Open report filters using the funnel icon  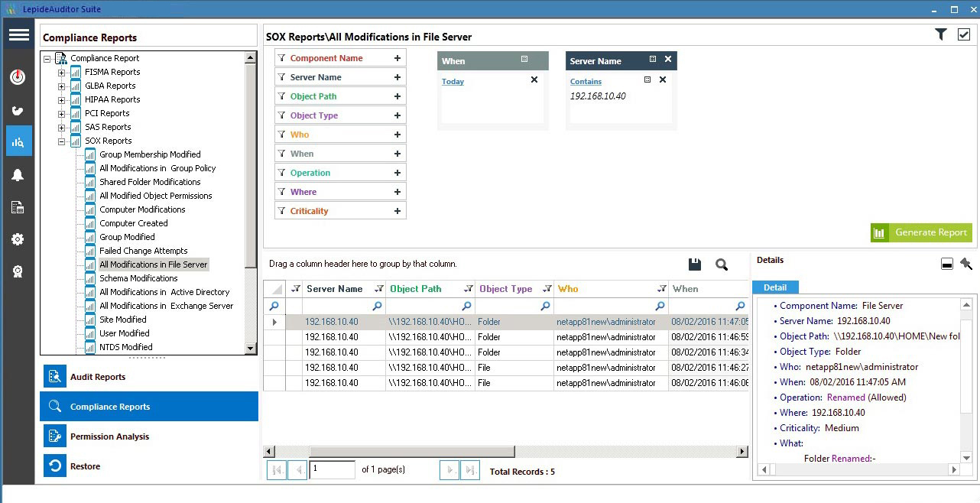tap(940, 34)
